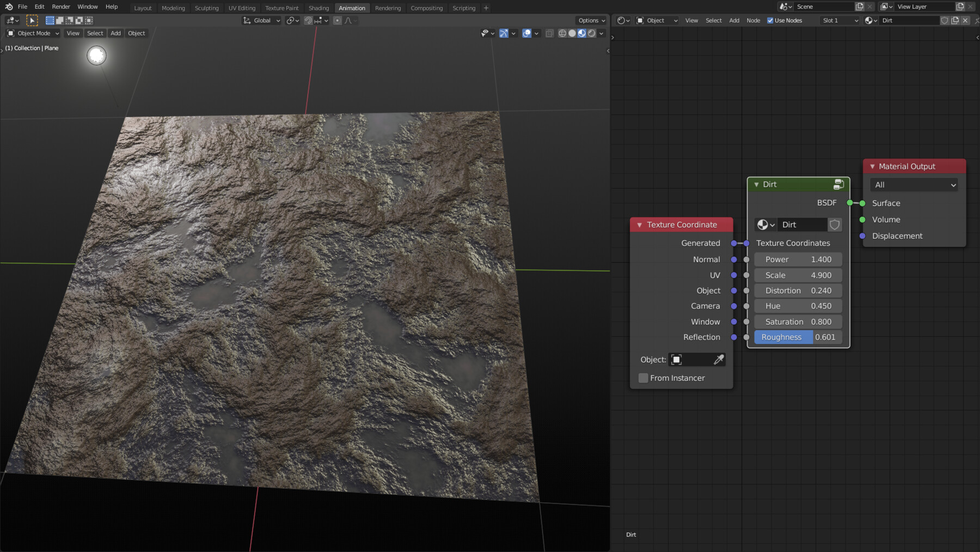This screenshot has width=980, height=552.
Task: Toggle From Instancer on Texture Coordinate node
Action: 643,378
